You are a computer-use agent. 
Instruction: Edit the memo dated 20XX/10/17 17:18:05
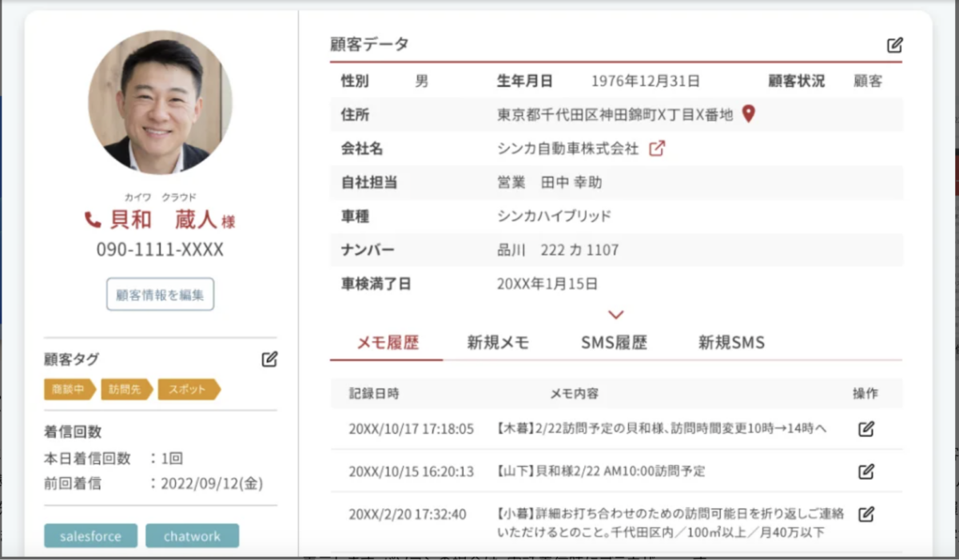click(865, 429)
